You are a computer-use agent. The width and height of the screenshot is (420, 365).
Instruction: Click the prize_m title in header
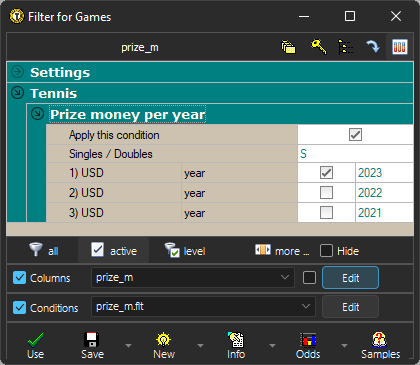click(x=140, y=48)
